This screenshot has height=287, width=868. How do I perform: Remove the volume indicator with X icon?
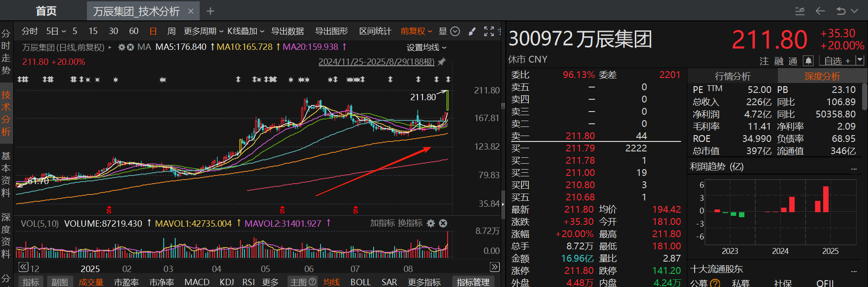pos(443,223)
